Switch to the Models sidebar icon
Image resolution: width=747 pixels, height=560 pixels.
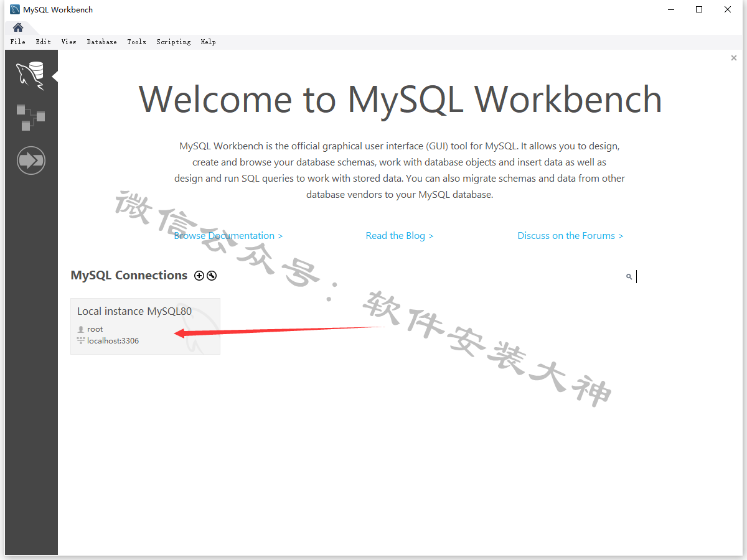31,118
